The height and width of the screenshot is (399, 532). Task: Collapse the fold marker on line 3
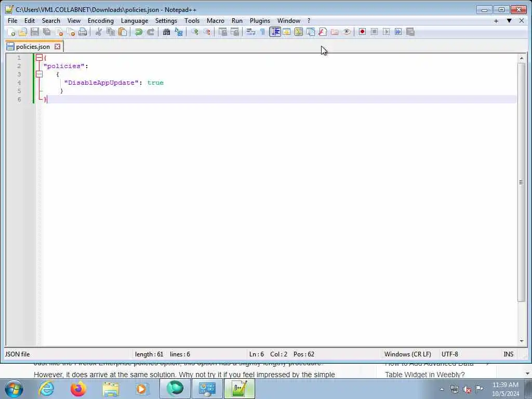click(x=39, y=74)
